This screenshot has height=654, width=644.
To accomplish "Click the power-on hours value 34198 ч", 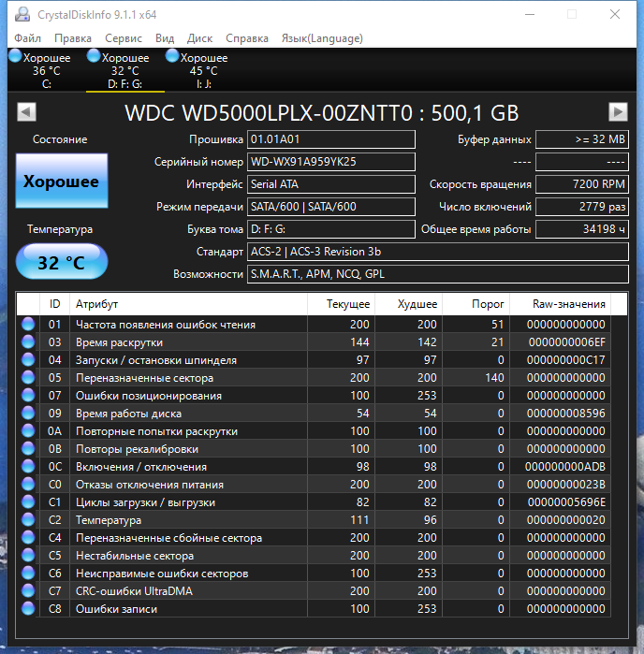I will pos(582,229).
